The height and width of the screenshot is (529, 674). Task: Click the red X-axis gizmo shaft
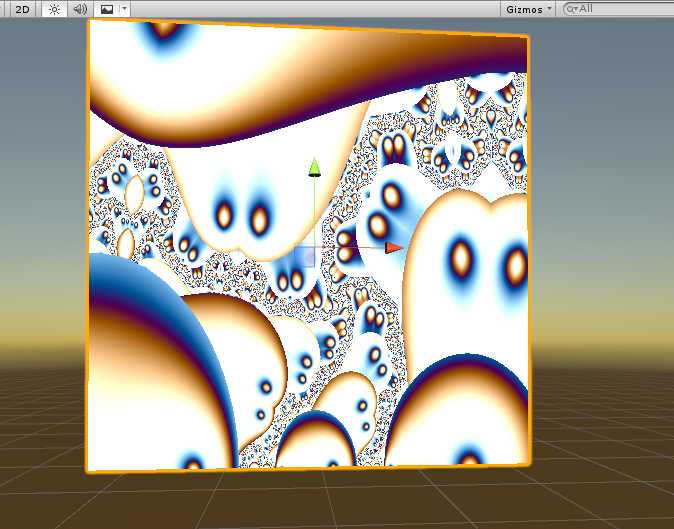point(355,247)
